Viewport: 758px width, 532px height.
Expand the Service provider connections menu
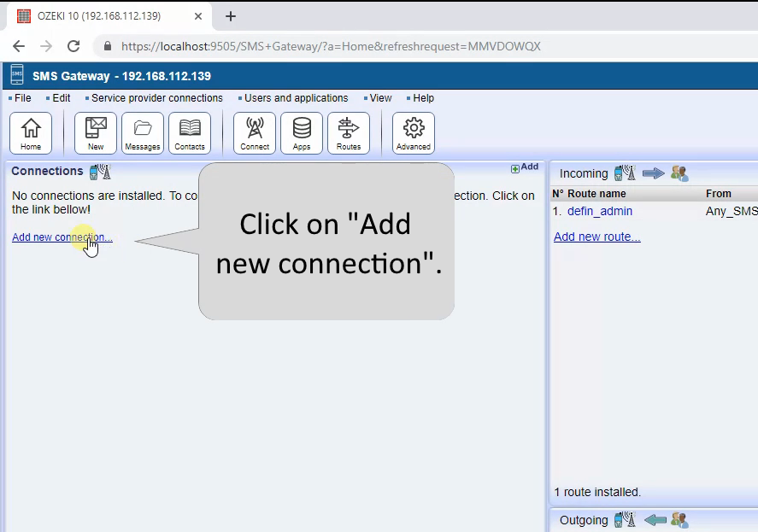coord(156,98)
